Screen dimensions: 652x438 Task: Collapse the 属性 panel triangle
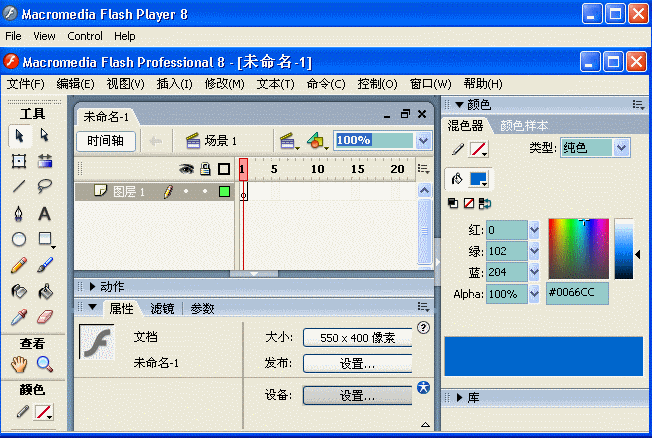point(93,307)
